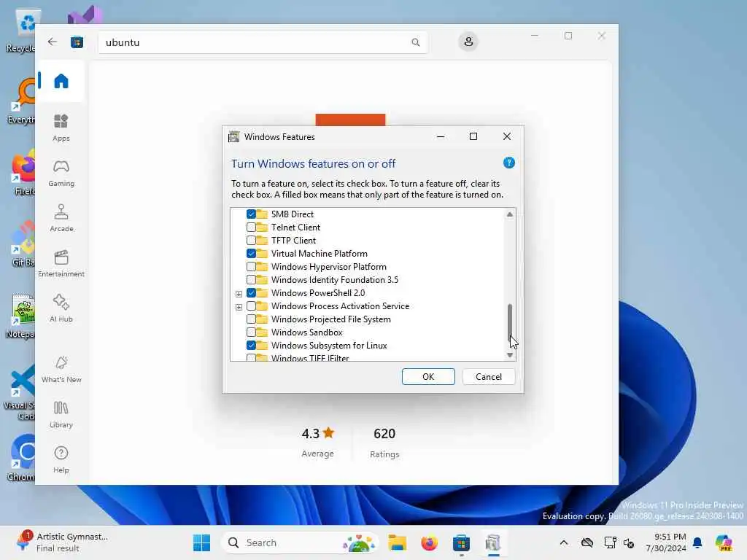Uncheck Windows Subsystem for Linux
The image size is (747, 560).
tap(251, 345)
